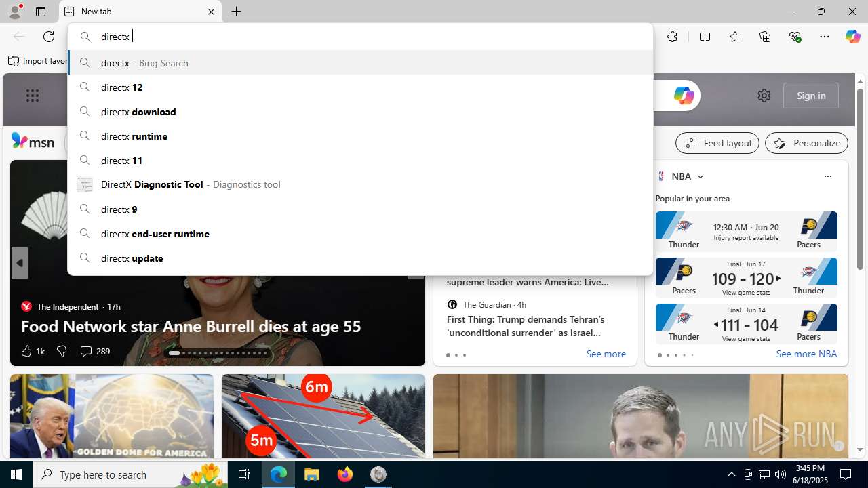The width and height of the screenshot is (868, 488).
Task: Open Thunder vs Pacers Jun 20 game
Action: (x=746, y=232)
